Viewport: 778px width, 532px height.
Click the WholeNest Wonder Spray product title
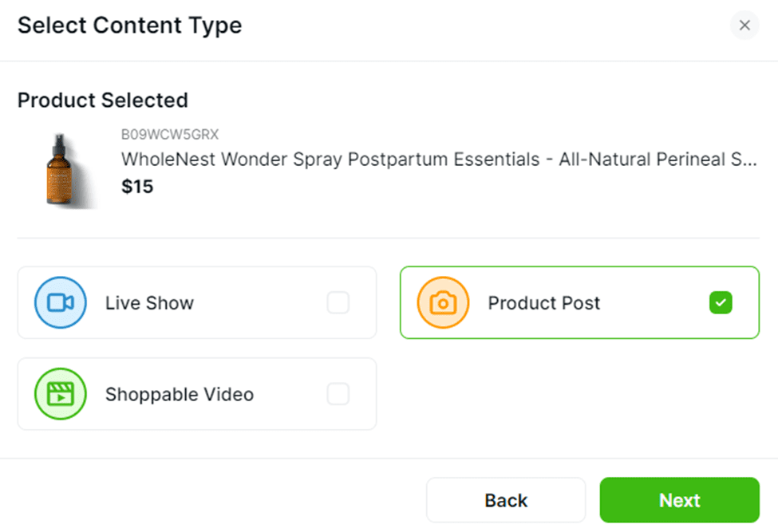tap(439, 160)
